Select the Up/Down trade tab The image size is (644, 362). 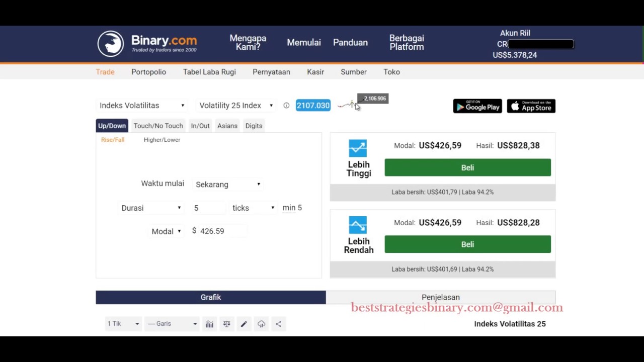coord(112,126)
